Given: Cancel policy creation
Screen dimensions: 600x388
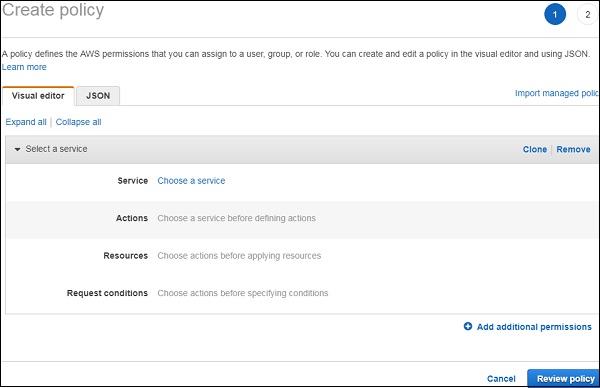Looking at the screenshot, I should coord(501,378).
